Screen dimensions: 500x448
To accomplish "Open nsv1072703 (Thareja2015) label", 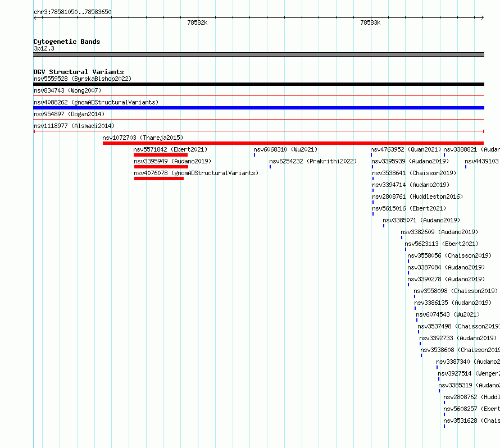I will click(x=143, y=138).
